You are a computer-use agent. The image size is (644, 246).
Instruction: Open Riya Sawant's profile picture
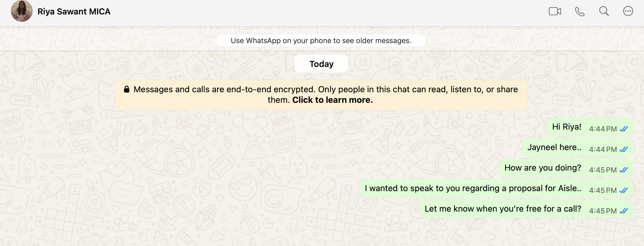22,11
